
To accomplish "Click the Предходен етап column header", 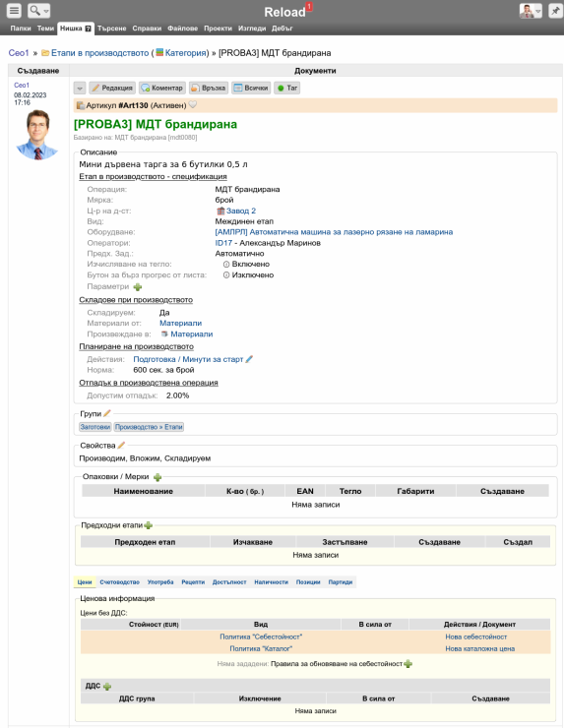I will [145, 542].
